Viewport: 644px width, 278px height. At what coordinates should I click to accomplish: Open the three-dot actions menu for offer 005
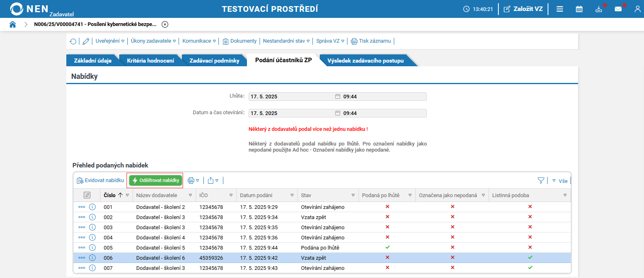pyautogui.click(x=82, y=248)
